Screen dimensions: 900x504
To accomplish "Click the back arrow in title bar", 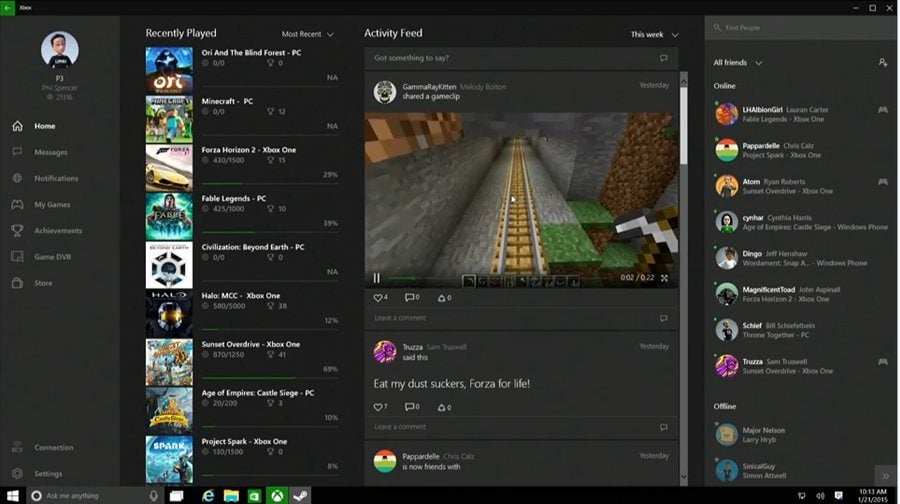I will [x=7, y=7].
